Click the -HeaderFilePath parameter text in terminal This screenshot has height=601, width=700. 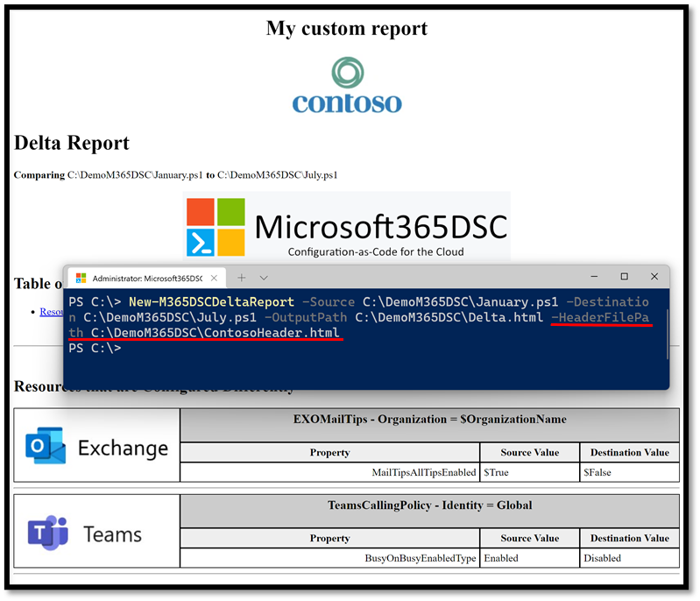pyautogui.click(x=599, y=317)
